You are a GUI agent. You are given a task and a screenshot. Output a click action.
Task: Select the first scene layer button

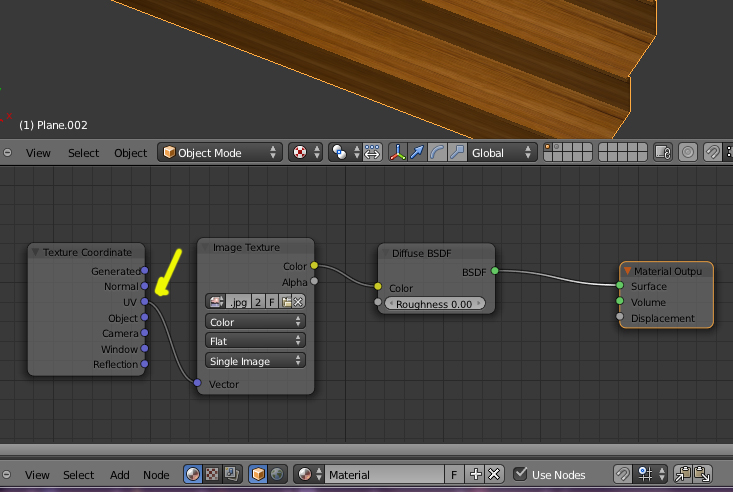click(548, 147)
